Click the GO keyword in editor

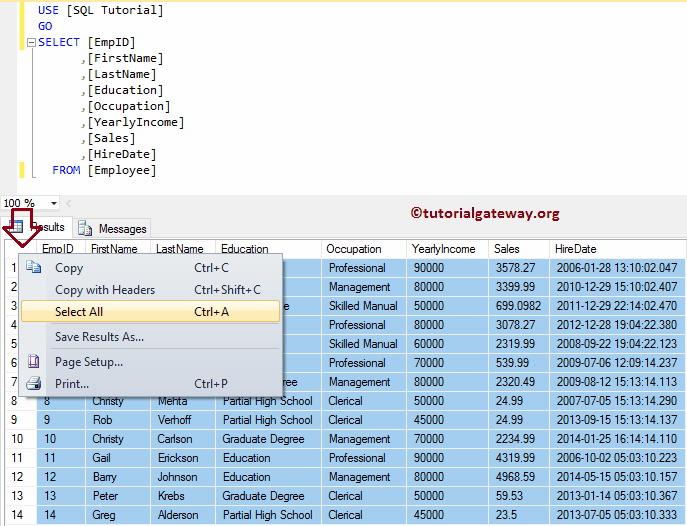click(x=45, y=26)
